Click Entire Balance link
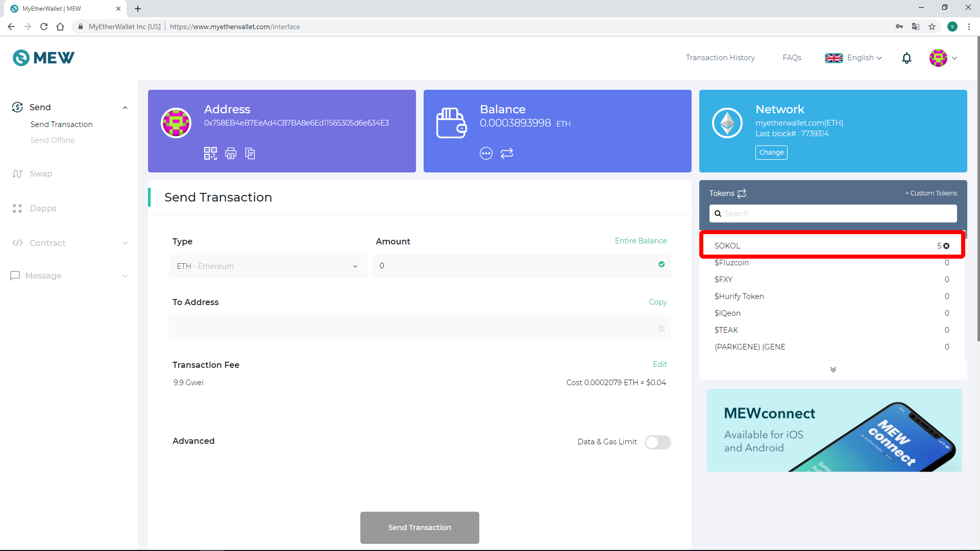Image resolution: width=980 pixels, height=551 pixels. [641, 241]
